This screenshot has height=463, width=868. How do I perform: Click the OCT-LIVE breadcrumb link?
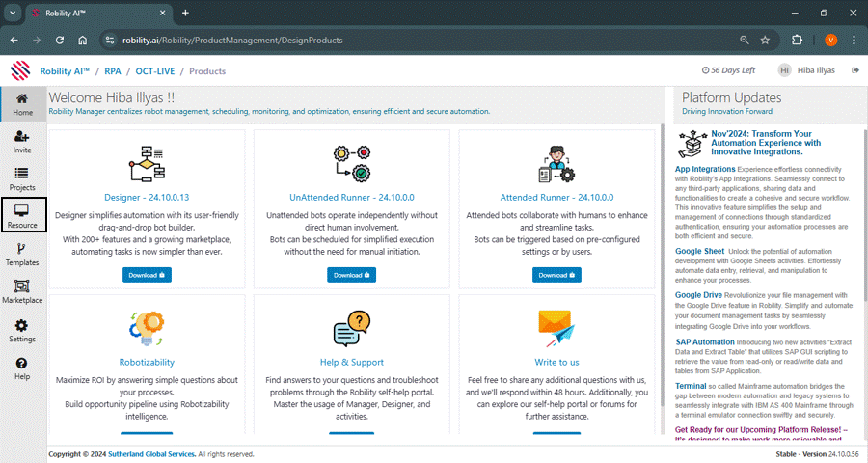coord(155,70)
